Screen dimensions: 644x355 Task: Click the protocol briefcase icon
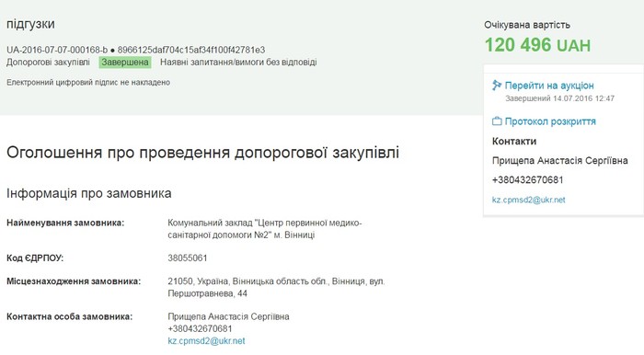497,121
